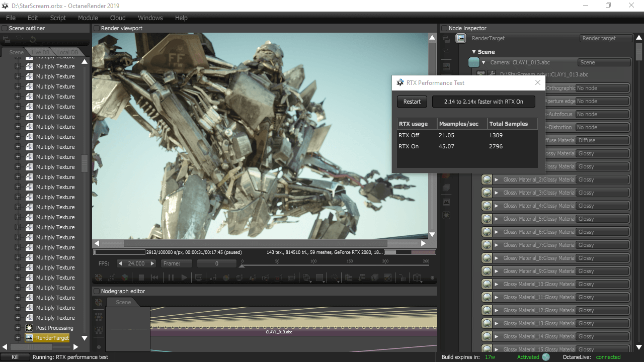
Task: Switch to the Local DB tab
Action: pos(67,52)
